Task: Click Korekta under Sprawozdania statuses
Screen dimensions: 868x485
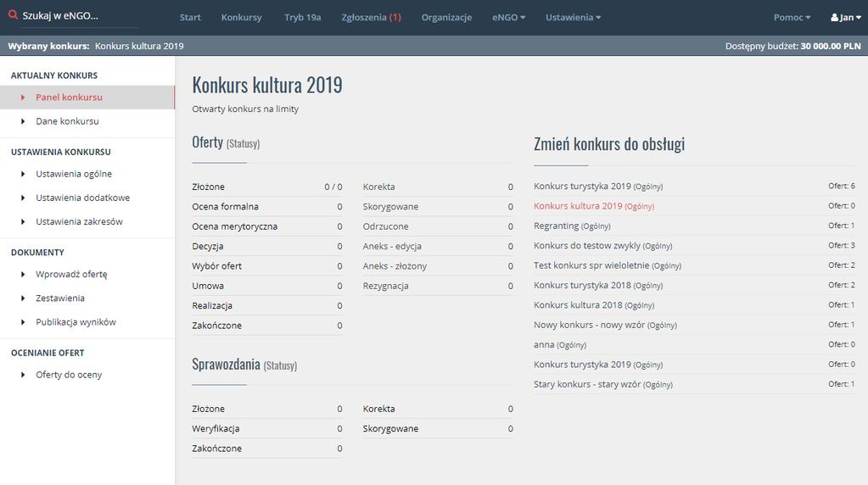Action: pos(438,409)
